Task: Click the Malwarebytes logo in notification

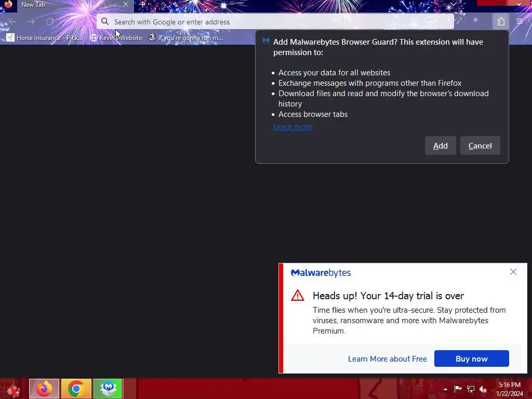Action: [x=321, y=273]
